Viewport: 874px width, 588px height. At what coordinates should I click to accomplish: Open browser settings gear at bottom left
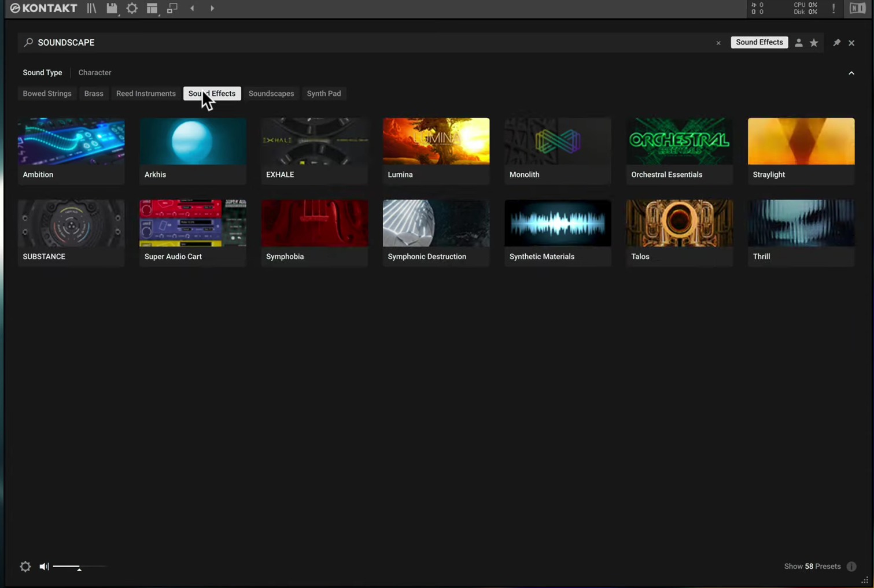coord(25,567)
